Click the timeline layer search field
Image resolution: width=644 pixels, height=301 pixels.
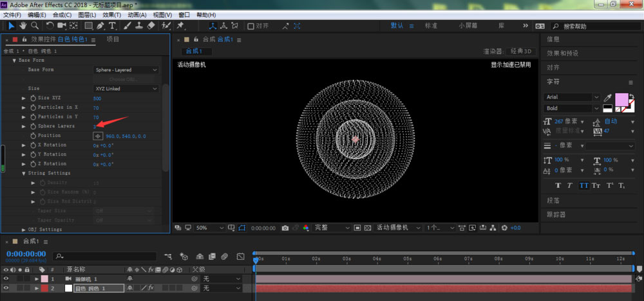click(x=106, y=255)
